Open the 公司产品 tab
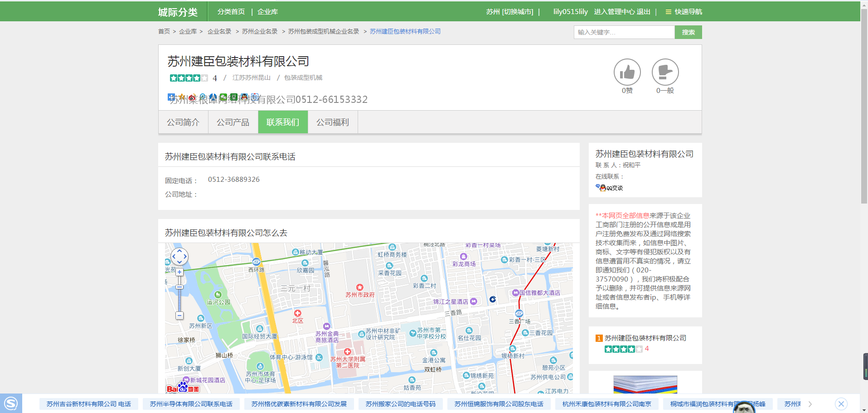Viewport: 868px width, 413px height. [x=233, y=122]
